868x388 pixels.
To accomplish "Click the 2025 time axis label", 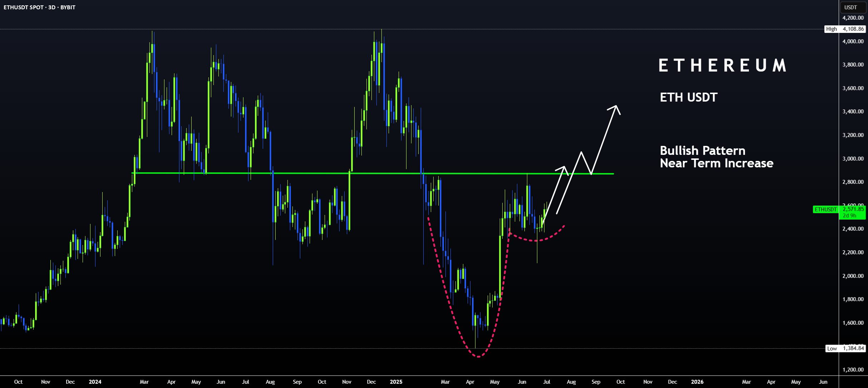I will 396,382.
